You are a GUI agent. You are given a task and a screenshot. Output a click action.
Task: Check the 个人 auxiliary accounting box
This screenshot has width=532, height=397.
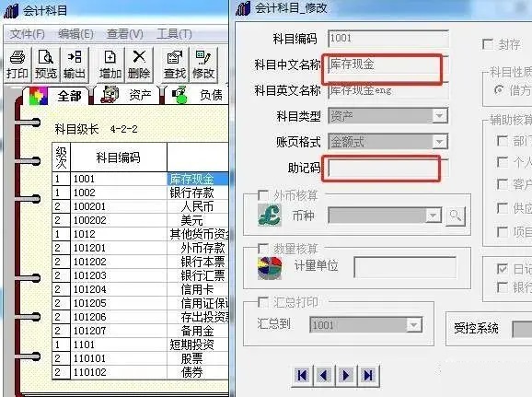click(503, 161)
